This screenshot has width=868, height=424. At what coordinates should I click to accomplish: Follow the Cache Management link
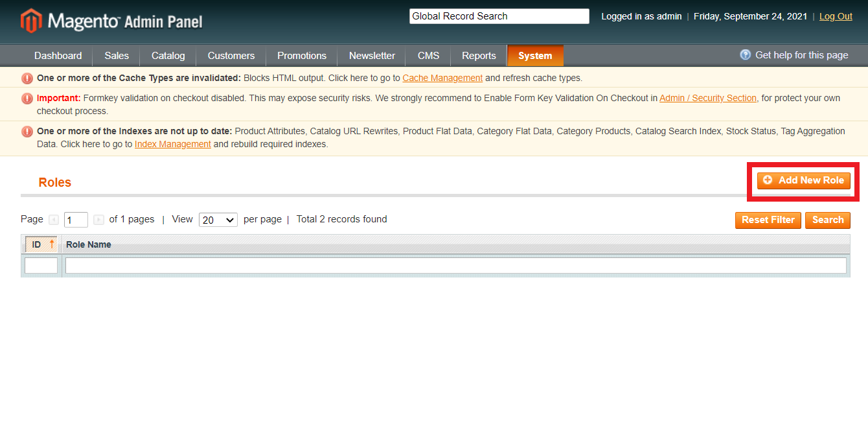click(442, 78)
